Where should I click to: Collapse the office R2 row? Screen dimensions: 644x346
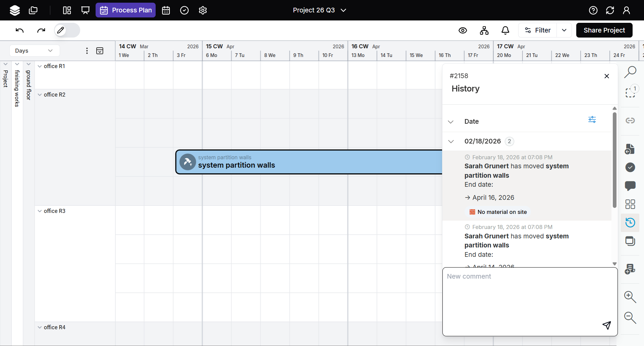tap(40, 95)
